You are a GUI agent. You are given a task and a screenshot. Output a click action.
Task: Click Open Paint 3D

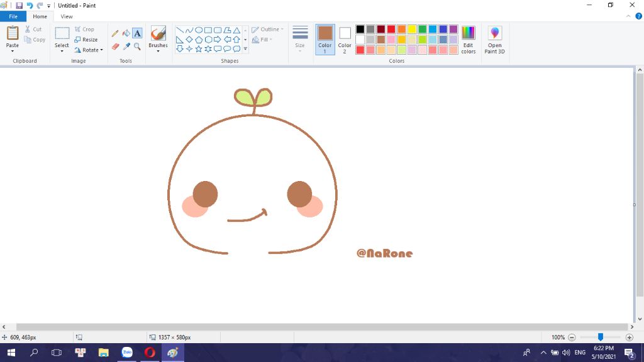pos(494,40)
